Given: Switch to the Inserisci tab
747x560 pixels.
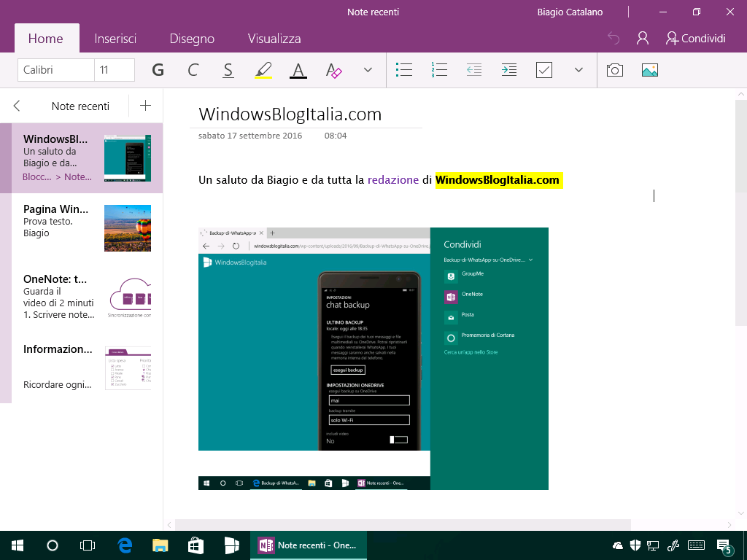Looking at the screenshot, I should pos(115,39).
